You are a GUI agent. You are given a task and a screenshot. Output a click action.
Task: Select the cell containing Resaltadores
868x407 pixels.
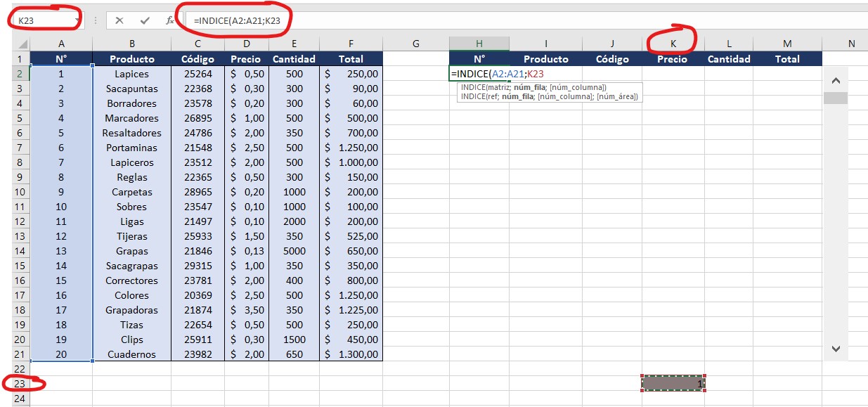(x=131, y=133)
